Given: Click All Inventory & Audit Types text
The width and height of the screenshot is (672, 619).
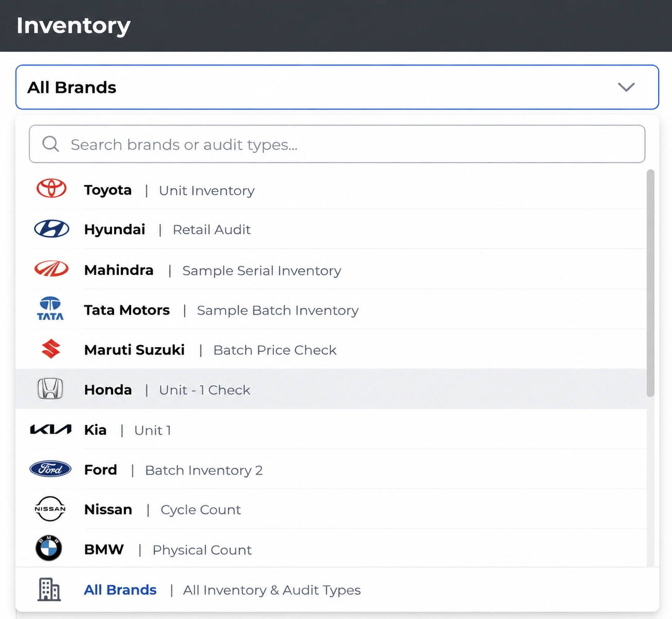Looking at the screenshot, I should 272,590.
